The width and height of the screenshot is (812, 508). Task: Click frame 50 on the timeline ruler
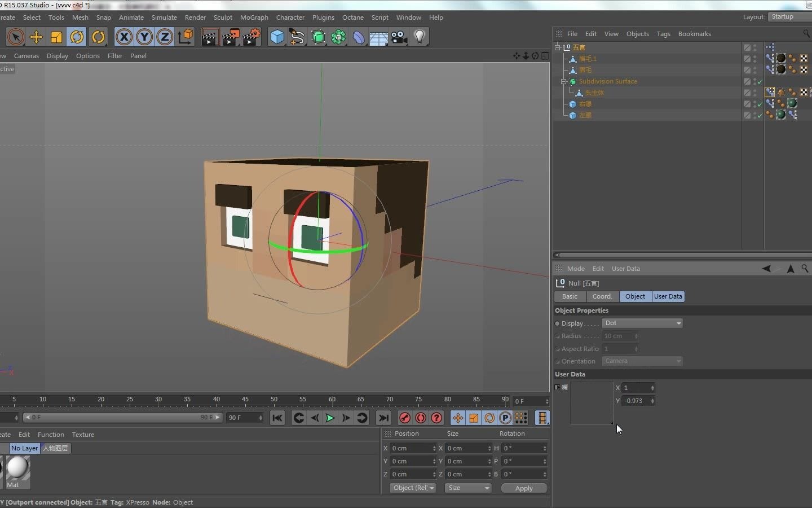(274, 400)
